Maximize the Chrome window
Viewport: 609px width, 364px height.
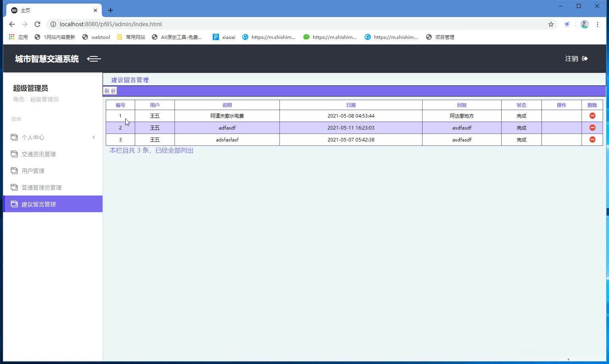(x=579, y=6)
